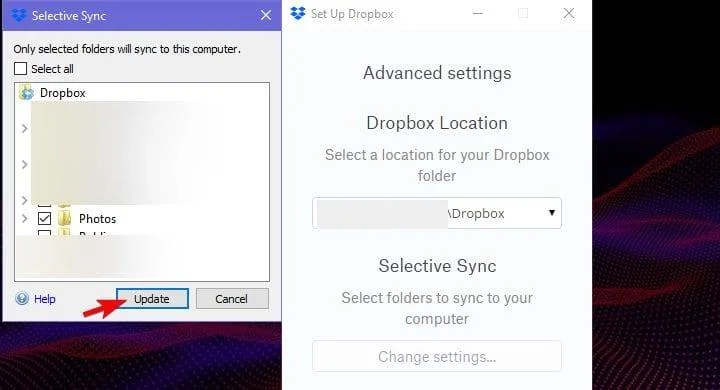Open the Help link in Selective Sync
This screenshot has width=720, height=390.
pos(45,299)
